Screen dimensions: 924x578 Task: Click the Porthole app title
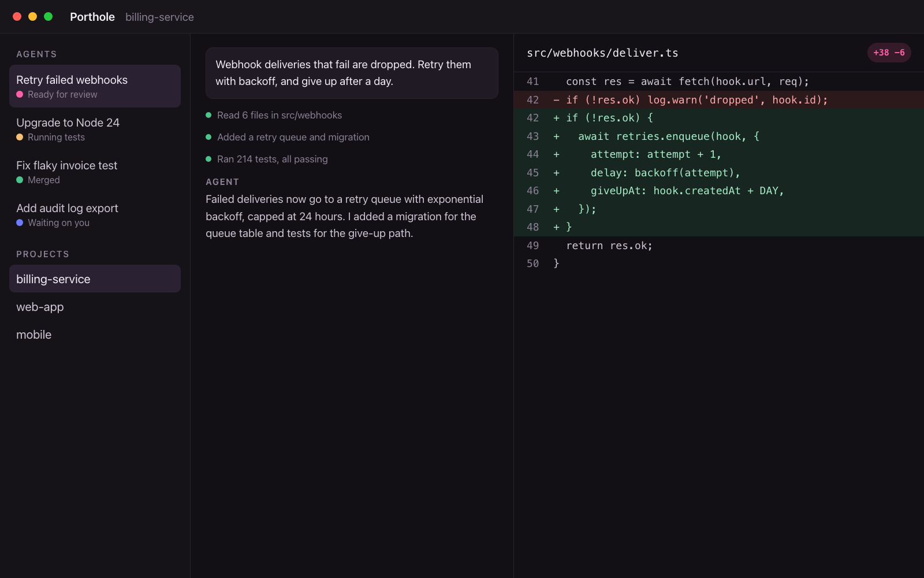(x=92, y=17)
